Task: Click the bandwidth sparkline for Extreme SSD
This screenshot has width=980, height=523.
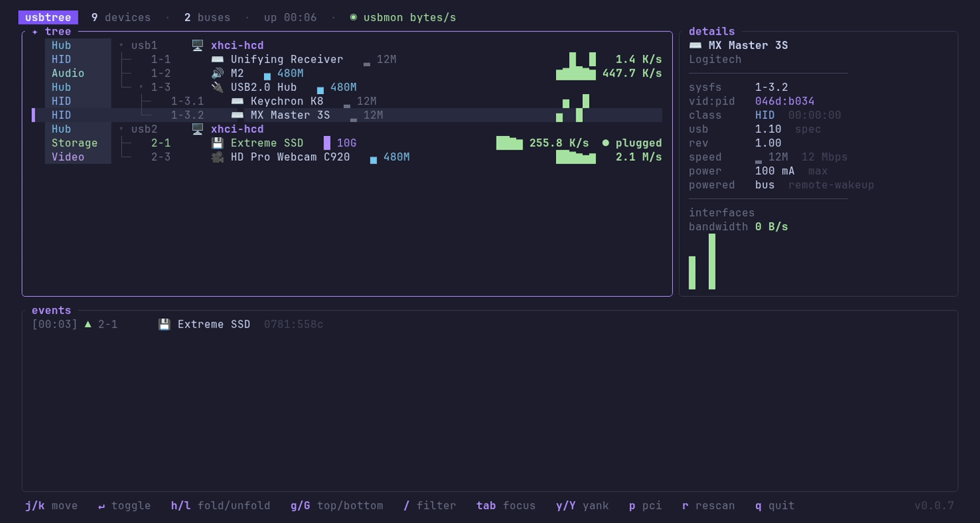Action: click(x=510, y=143)
